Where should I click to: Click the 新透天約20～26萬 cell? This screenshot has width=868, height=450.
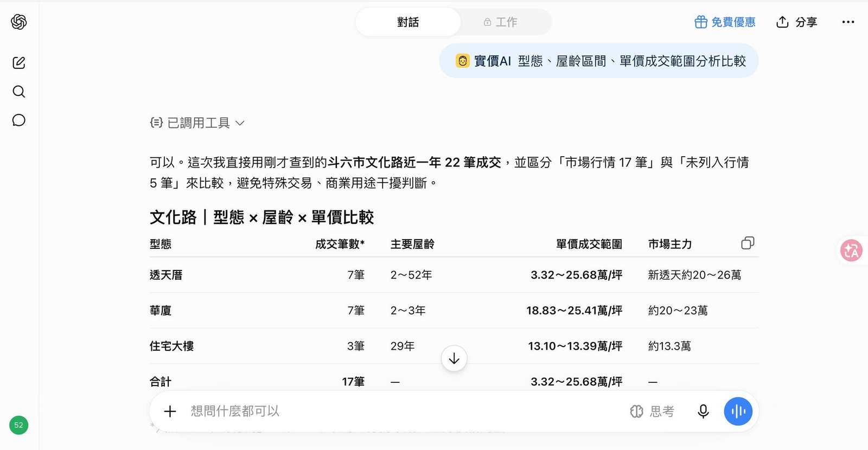tap(694, 275)
